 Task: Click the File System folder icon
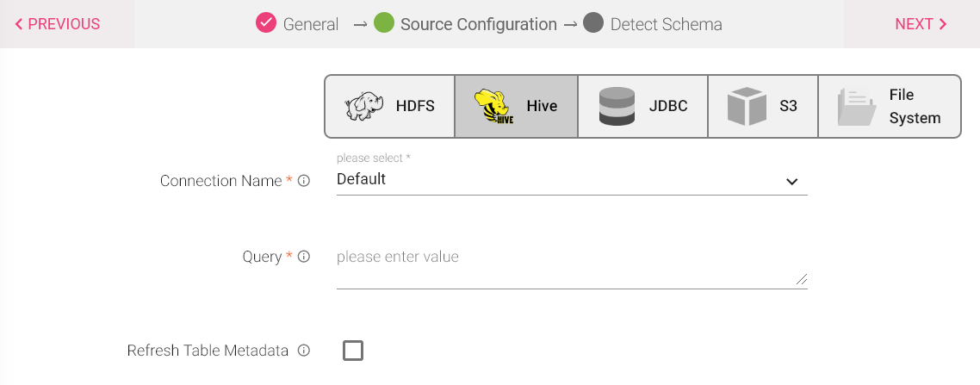[856, 107]
